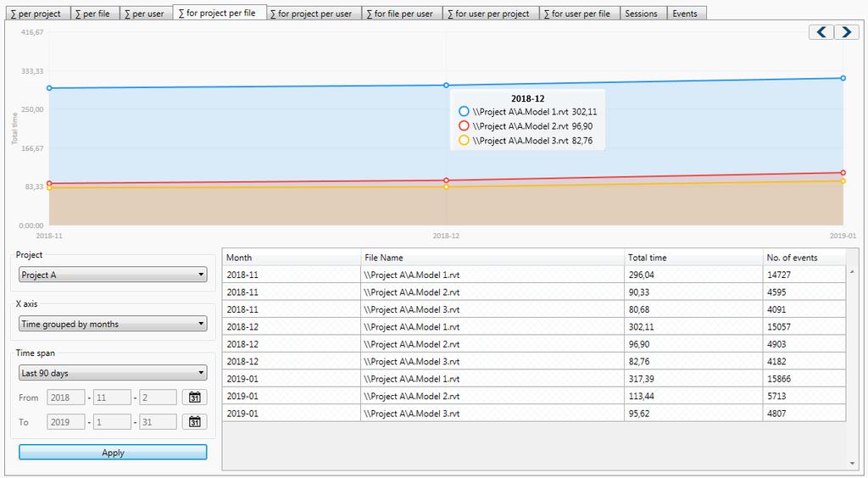The height and width of the screenshot is (478, 868).
Task: Select 2018-12 row for A.Model 2.rvt
Action: pos(534,344)
